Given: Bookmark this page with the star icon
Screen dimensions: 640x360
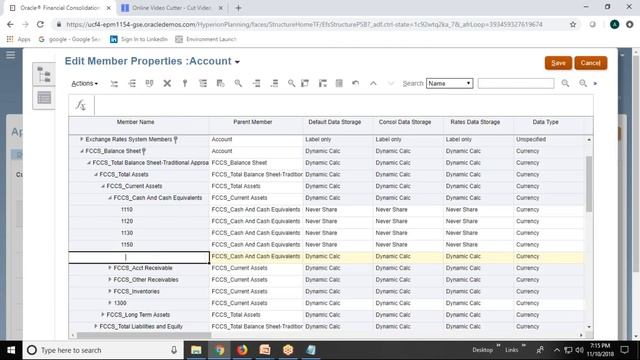Looking at the screenshot, I should tap(573, 24).
